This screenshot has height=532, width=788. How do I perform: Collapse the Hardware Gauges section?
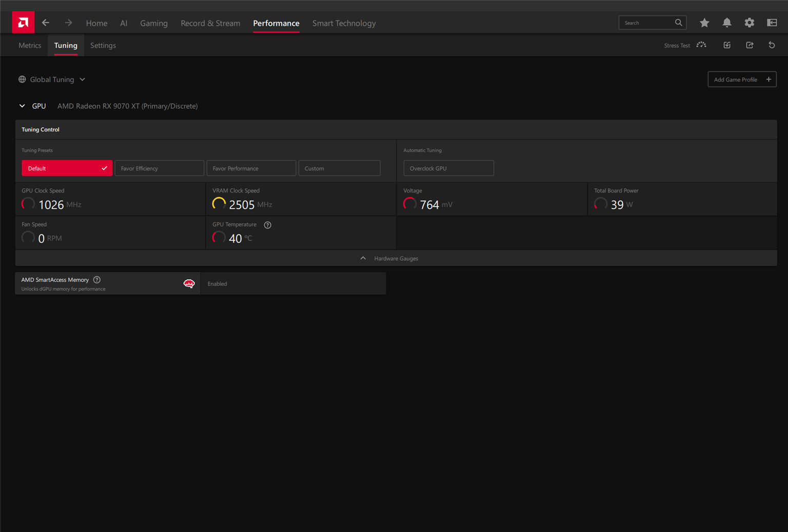[396, 259]
